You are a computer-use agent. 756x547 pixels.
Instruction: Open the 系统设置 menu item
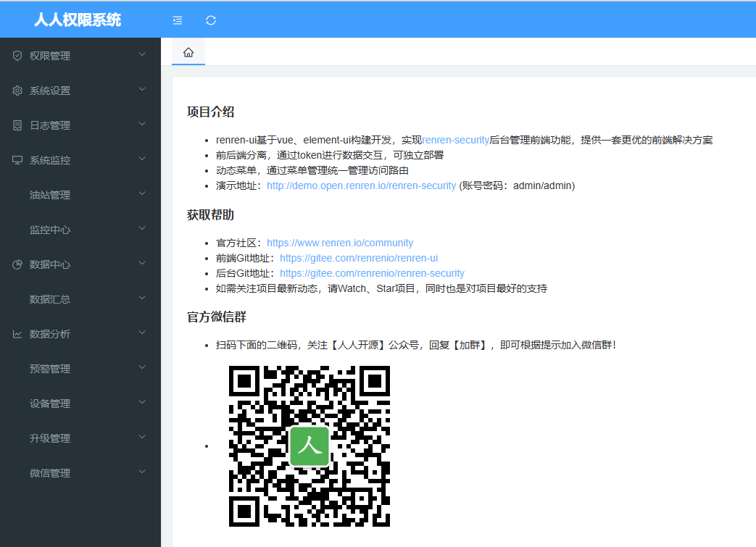click(80, 91)
